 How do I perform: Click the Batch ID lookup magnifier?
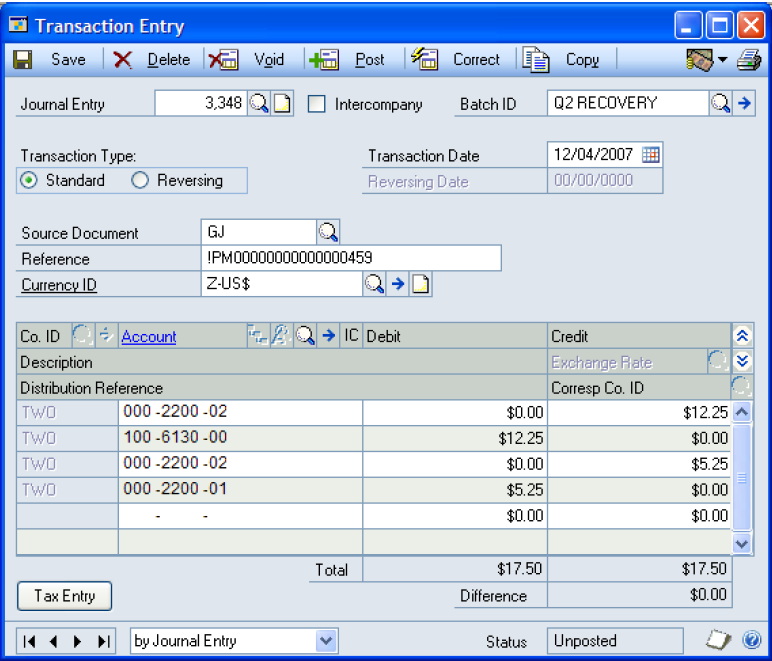tap(720, 103)
